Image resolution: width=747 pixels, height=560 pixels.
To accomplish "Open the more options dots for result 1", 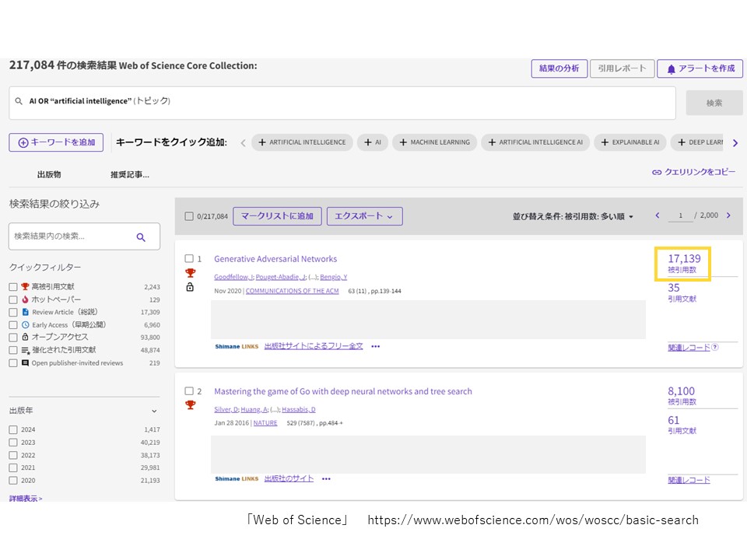I will (x=375, y=347).
